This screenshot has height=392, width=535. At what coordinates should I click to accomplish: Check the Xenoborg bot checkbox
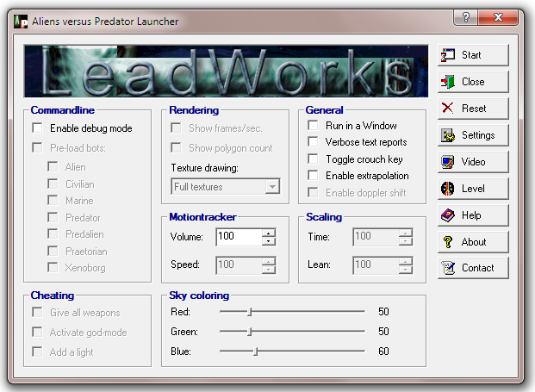click(x=53, y=267)
